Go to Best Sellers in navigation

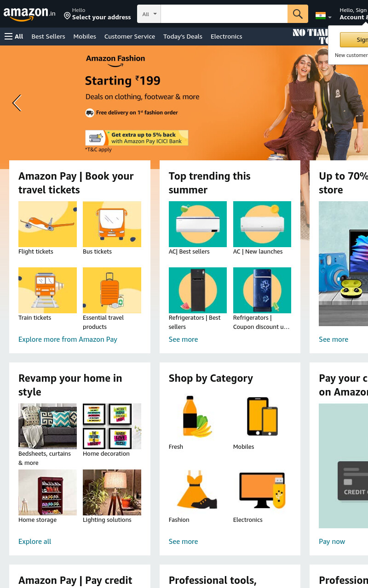(48, 36)
